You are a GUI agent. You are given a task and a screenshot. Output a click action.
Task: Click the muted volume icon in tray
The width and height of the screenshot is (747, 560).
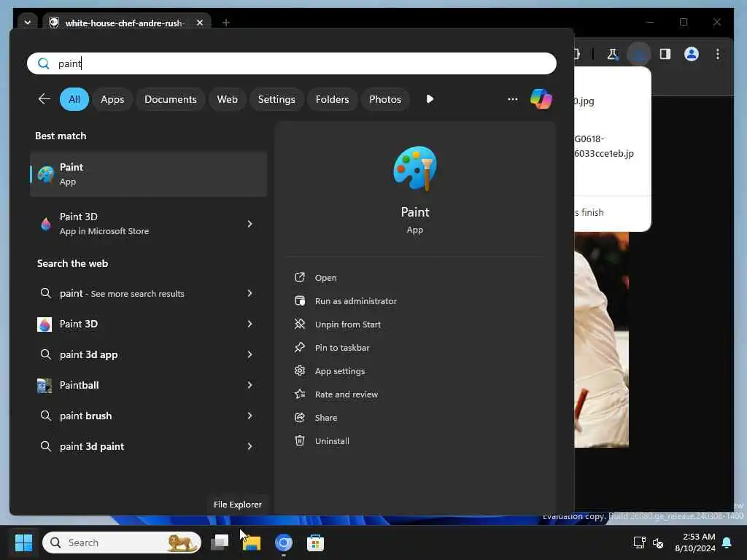(x=658, y=542)
